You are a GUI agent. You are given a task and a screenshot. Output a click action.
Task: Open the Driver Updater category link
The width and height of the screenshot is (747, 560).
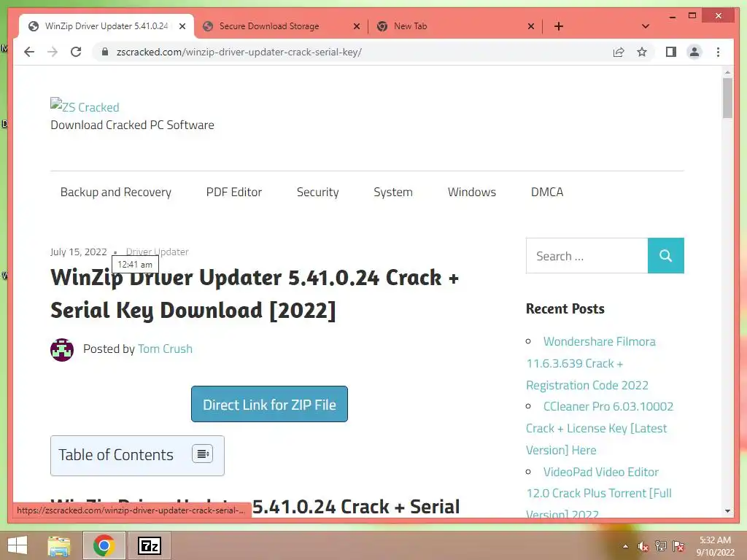coord(158,252)
